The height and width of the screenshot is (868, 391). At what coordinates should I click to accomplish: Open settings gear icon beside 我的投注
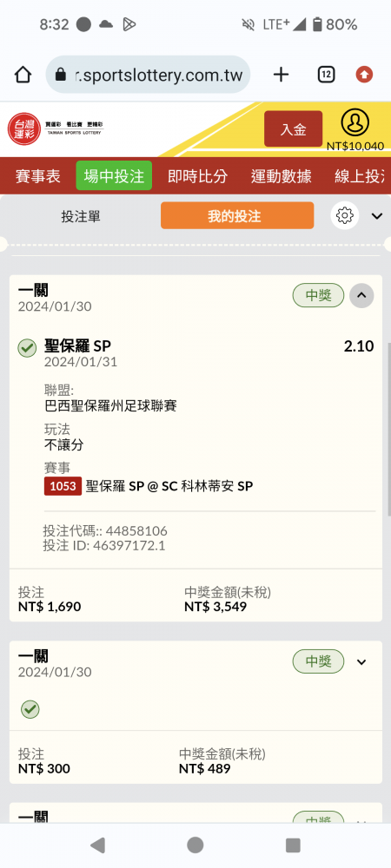coord(344,214)
